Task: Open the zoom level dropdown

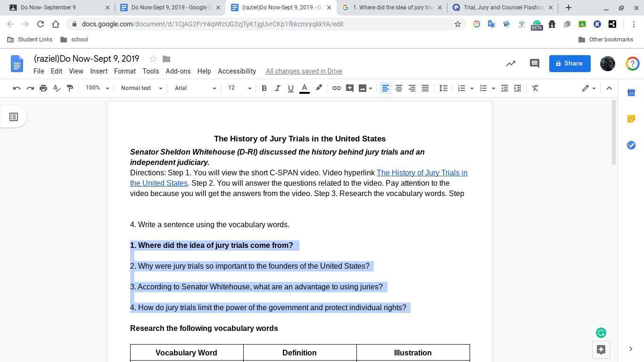Action: tap(97, 88)
